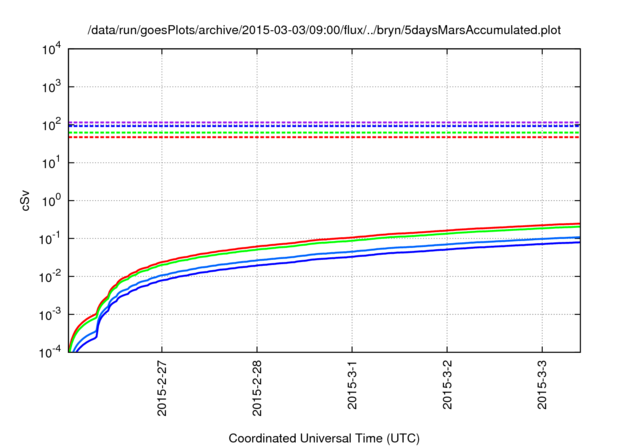Click the 10^-4 y-axis tick label
Viewport: 640px width, 448px height.
(50, 352)
